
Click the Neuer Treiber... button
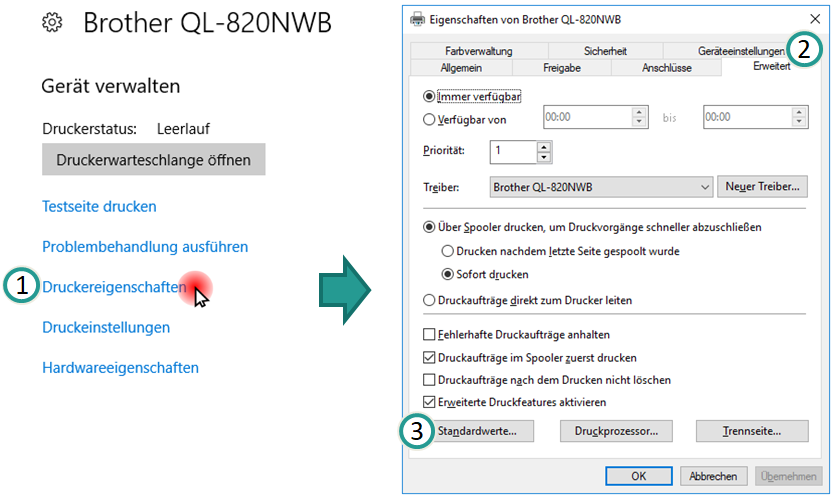(762, 187)
